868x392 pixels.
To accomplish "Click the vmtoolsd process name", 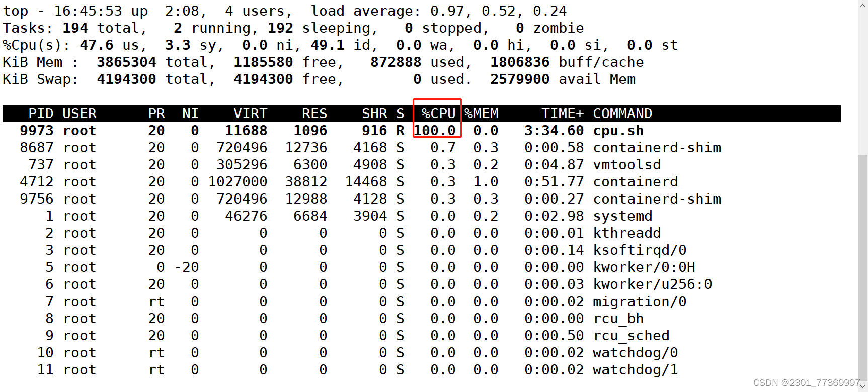I will pyautogui.click(x=626, y=165).
